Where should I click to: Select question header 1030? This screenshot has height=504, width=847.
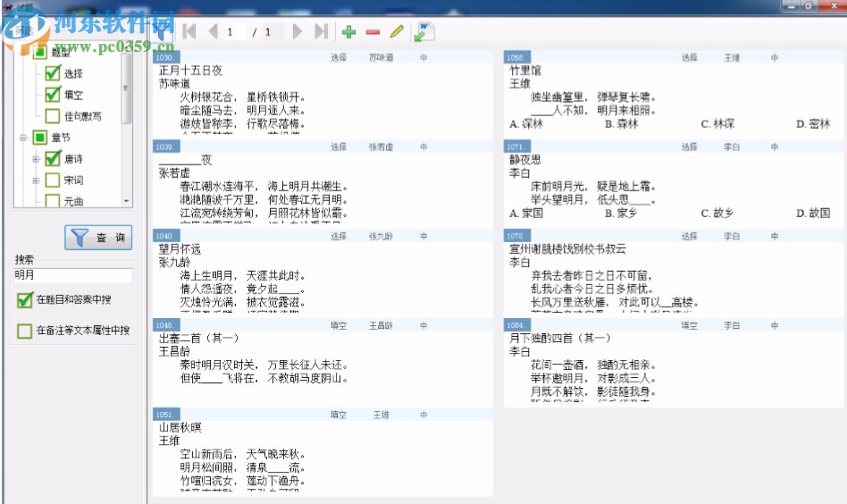point(323,57)
